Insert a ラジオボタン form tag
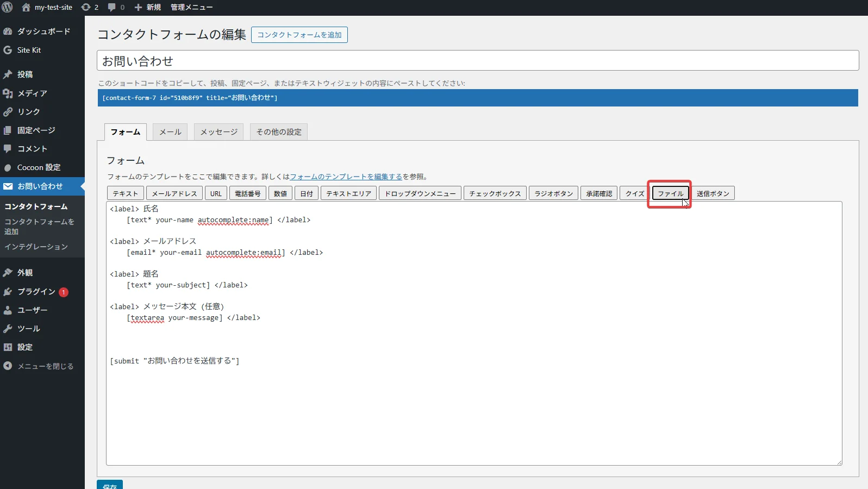 (x=554, y=193)
